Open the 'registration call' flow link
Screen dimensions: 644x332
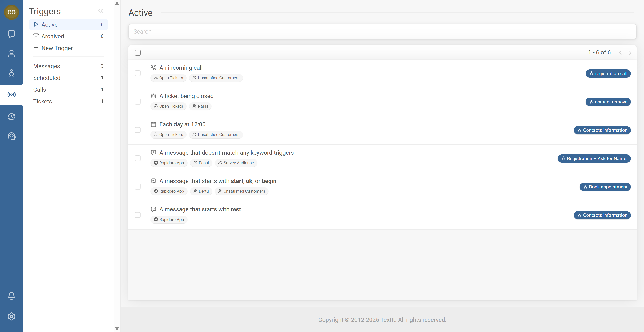point(608,73)
